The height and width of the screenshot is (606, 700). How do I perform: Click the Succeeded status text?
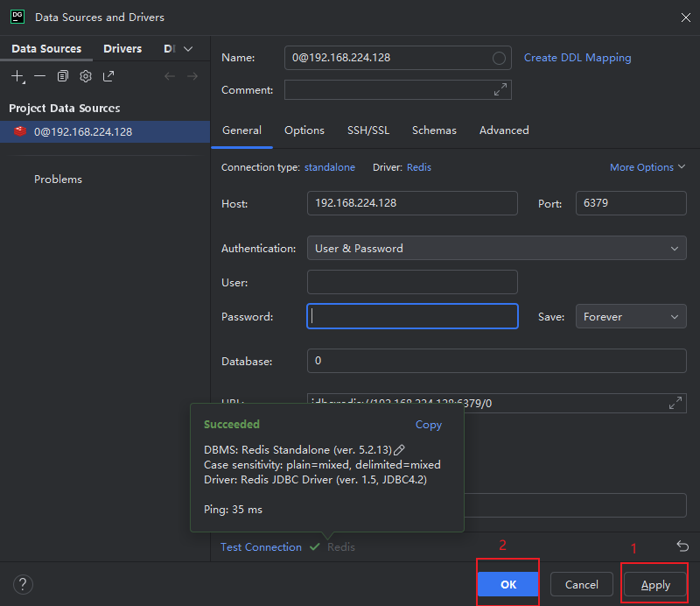[232, 424]
